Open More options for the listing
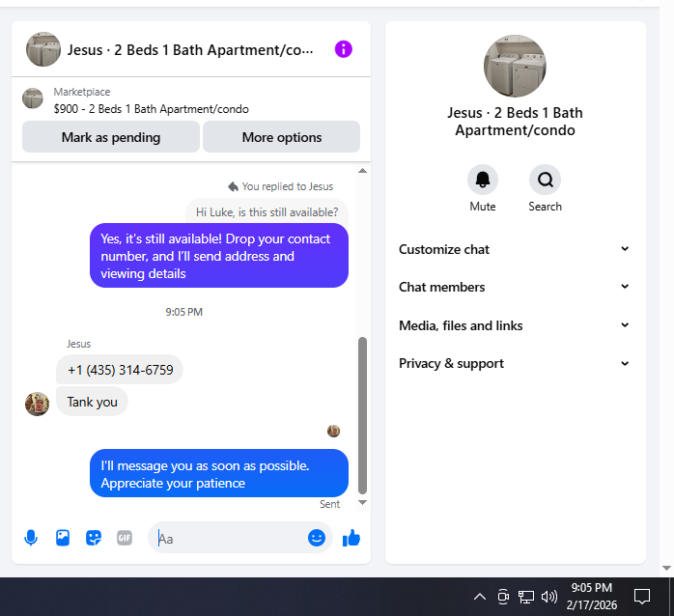The image size is (674, 616). pos(282,137)
